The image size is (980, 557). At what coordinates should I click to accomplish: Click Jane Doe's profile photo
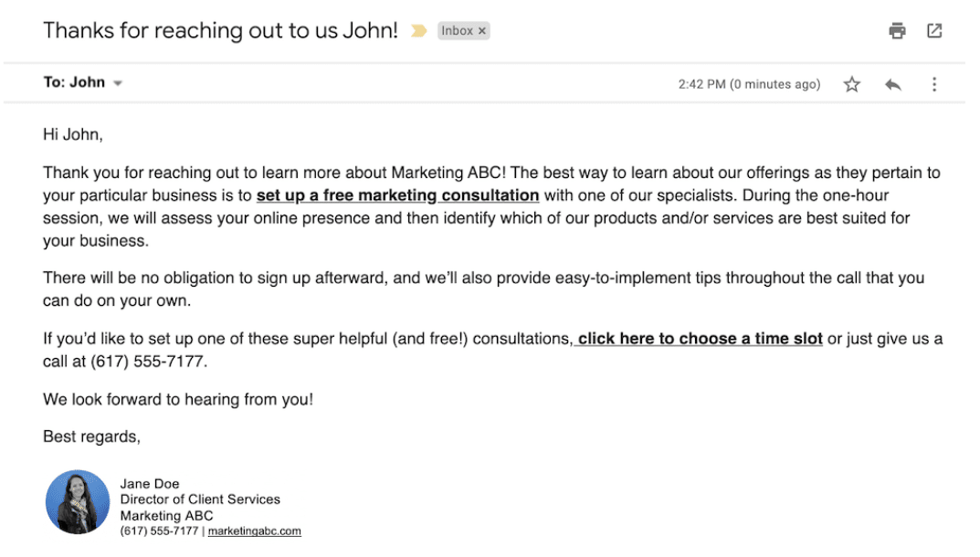click(x=78, y=501)
